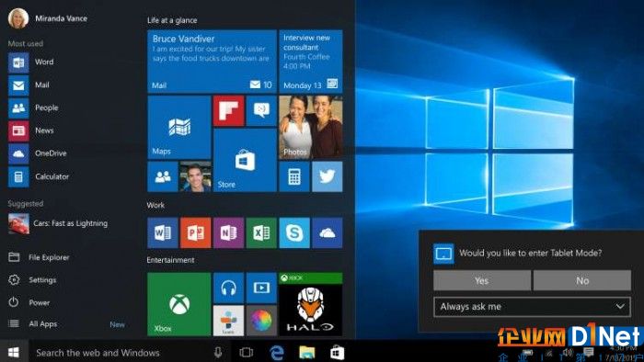Open File Explorer on taskbar
This screenshot has height=362, width=644.
(x=307, y=352)
